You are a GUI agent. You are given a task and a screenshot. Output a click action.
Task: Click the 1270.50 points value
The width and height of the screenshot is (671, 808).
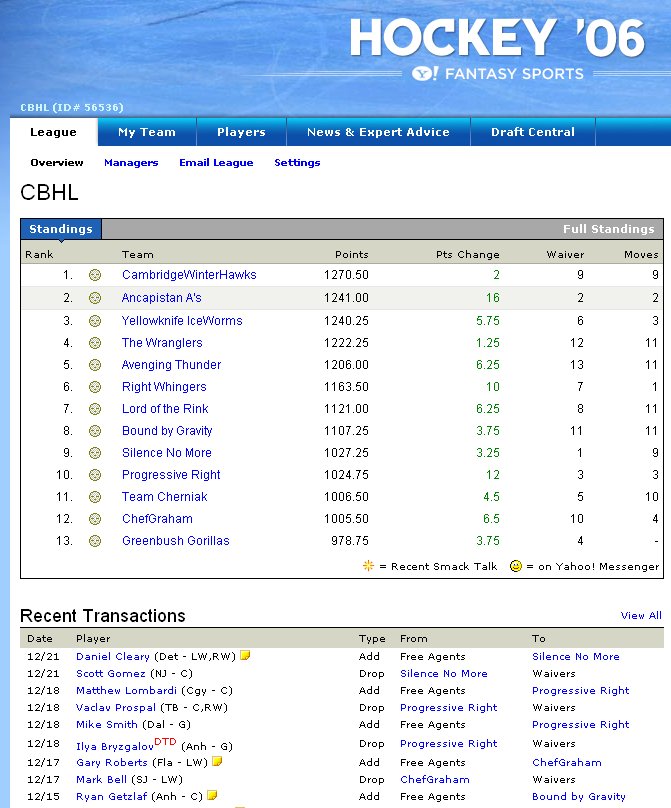346,275
